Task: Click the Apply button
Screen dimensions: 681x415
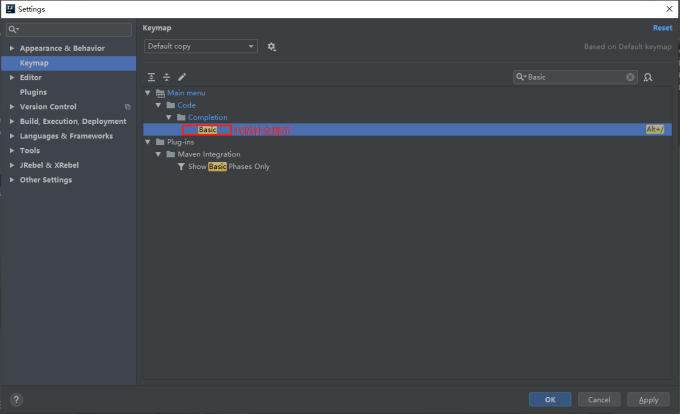Action: pos(648,400)
